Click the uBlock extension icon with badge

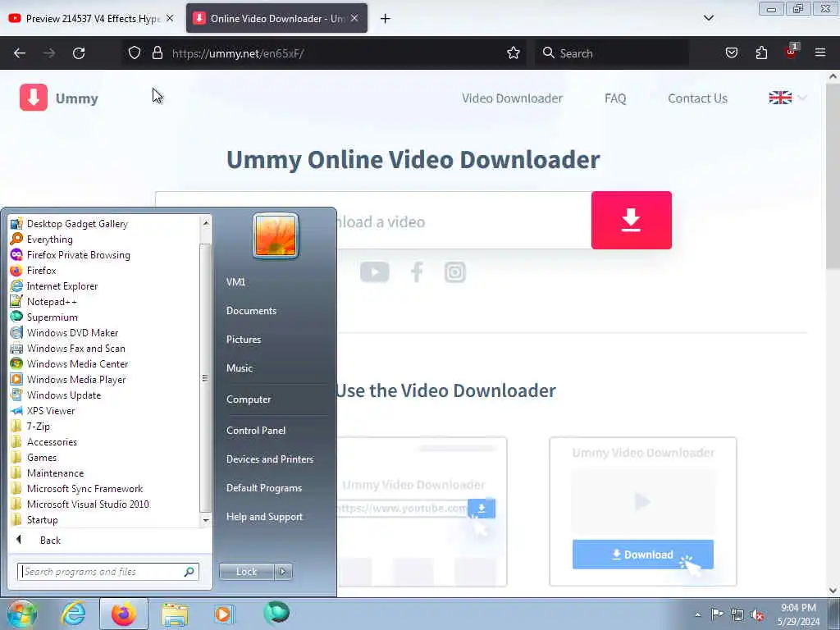pos(792,52)
